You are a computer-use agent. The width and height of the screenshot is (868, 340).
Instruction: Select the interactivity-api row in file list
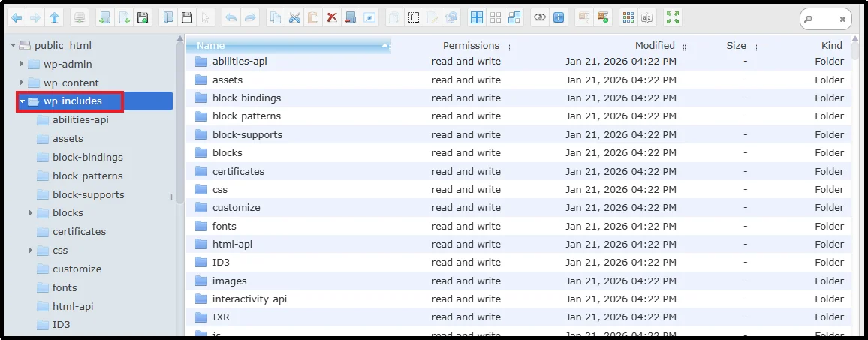pyautogui.click(x=520, y=299)
